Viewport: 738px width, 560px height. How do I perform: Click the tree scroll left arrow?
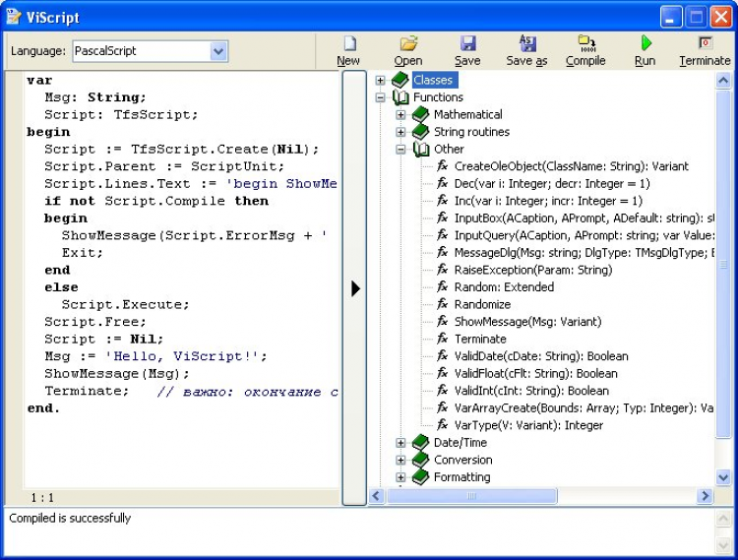pyautogui.click(x=377, y=495)
